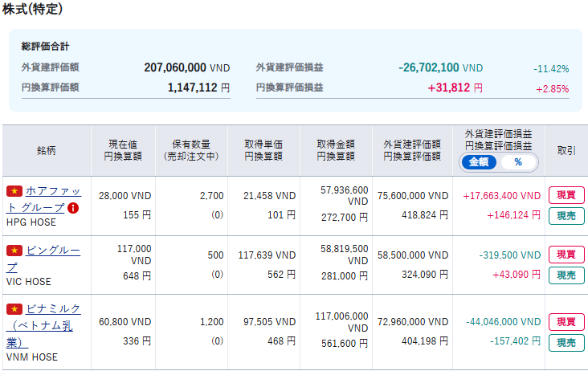Viewport: 588px width, 371px height.
Task: Switch the profit/loss display to 金額
Action: pos(479,162)
